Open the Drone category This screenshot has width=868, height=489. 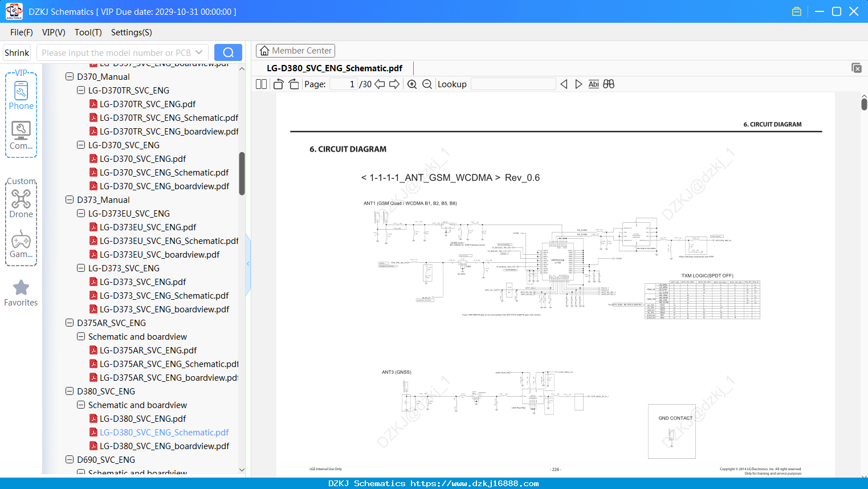21,203
